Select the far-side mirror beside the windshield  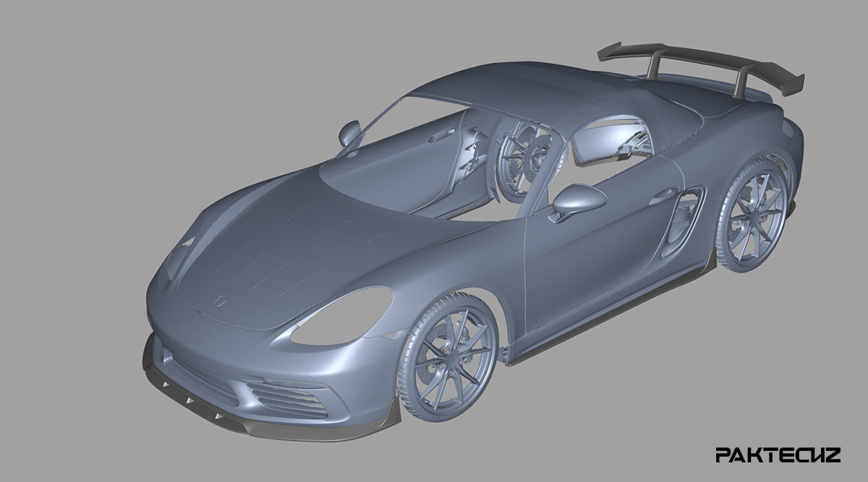coord(350,132)
